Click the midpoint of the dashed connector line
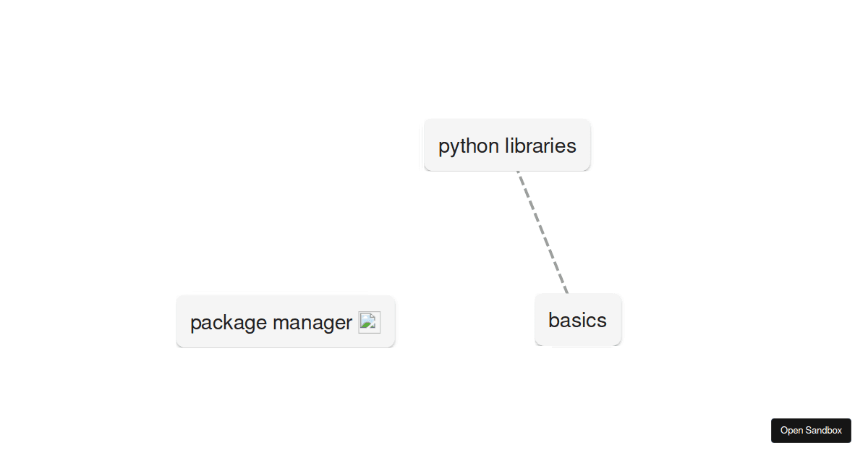 [542, 232]
